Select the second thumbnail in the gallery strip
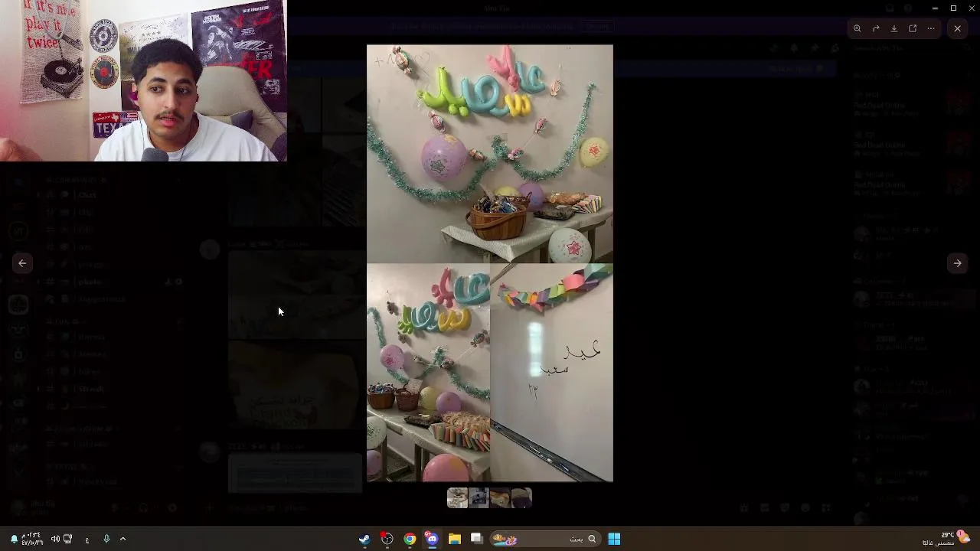The image size is (980, 551). point(479,498)
